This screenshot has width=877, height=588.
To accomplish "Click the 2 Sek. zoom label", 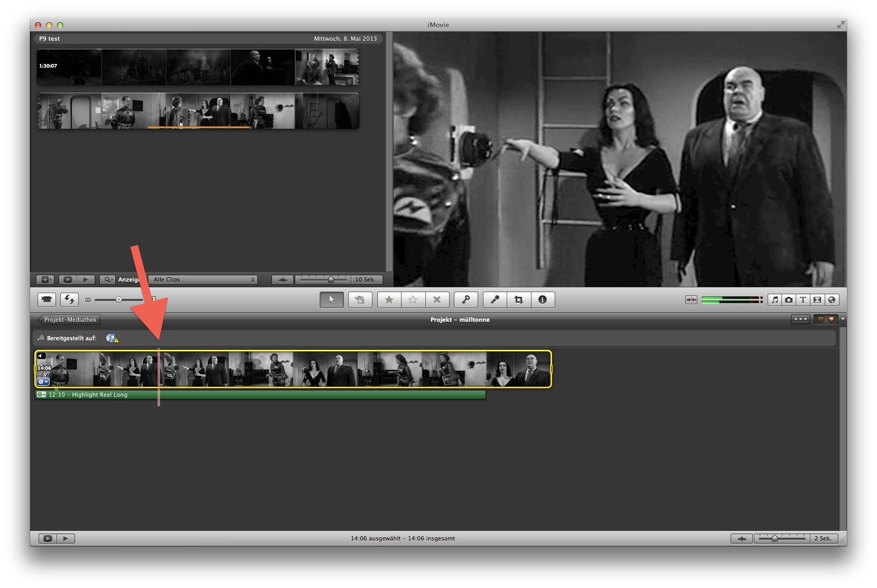I will pos(823,538).
